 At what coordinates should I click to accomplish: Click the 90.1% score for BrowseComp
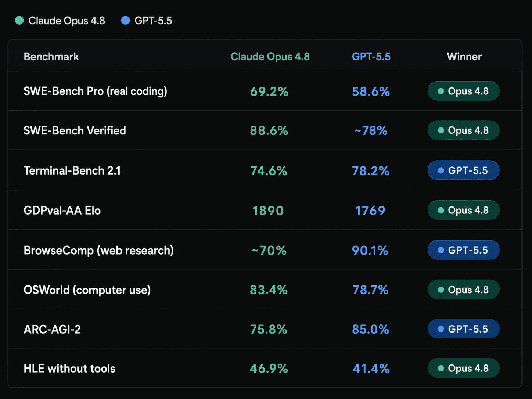[370, 251]
